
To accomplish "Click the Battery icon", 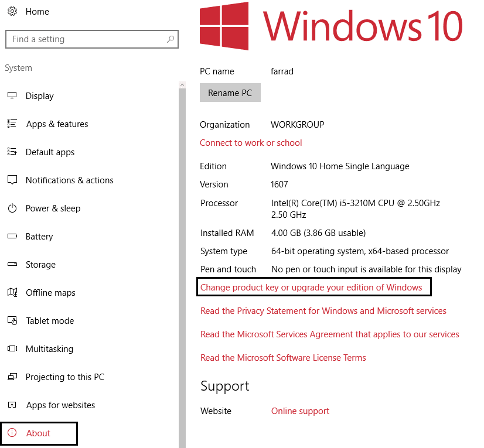I will pos(12,236).
